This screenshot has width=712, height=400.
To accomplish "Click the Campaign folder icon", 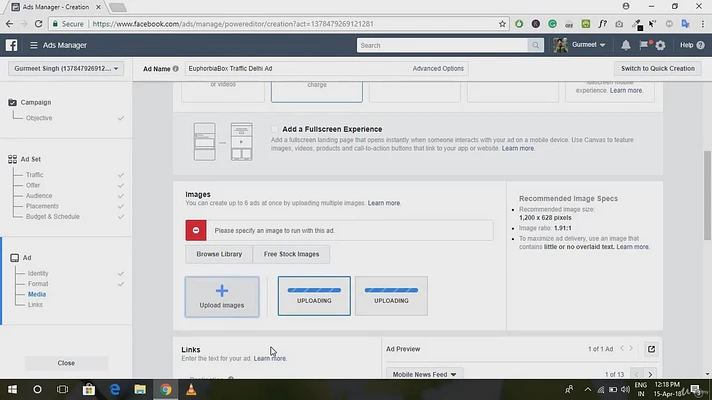I will (12, 102).
